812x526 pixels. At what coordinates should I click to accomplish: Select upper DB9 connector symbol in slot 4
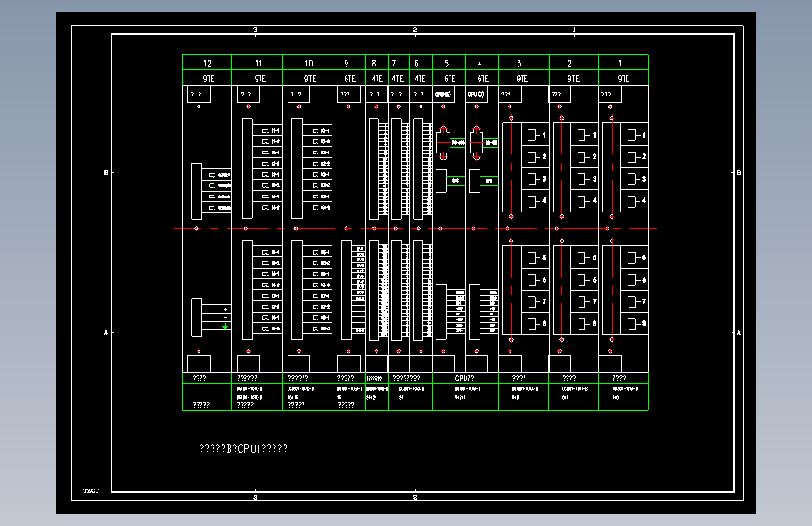click(x=477, y=143)
